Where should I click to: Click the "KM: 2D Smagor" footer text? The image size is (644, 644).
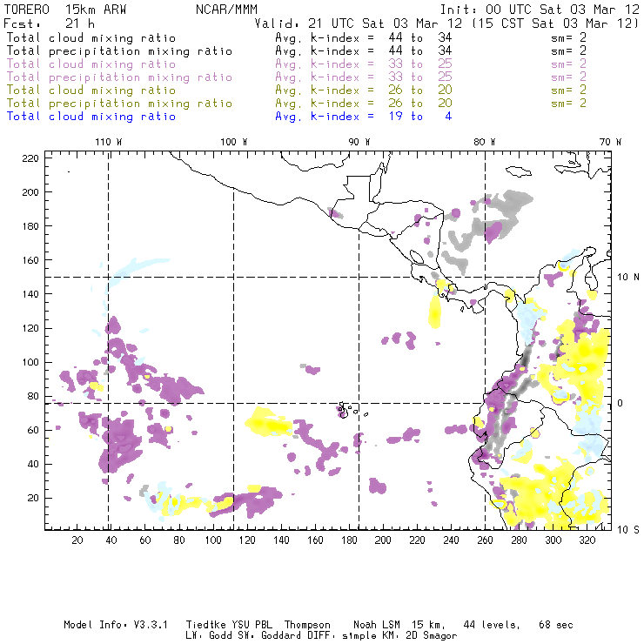tap(418, 635)
